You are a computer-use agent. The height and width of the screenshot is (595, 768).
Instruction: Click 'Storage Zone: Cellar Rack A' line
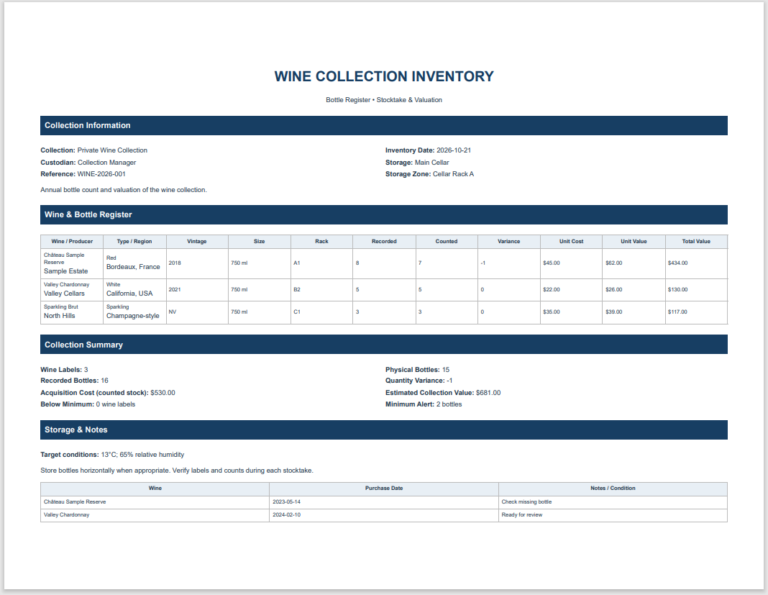(430, 174)
